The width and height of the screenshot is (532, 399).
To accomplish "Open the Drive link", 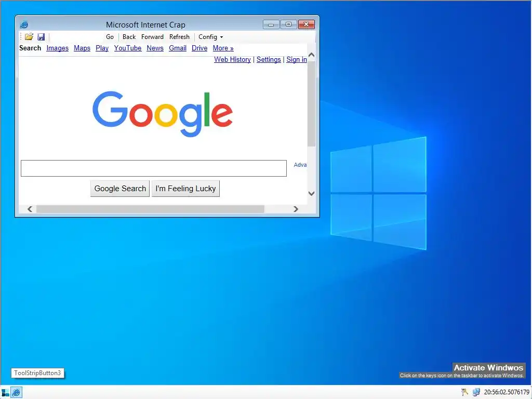I will pyautogui.click(x=199, y=48).
